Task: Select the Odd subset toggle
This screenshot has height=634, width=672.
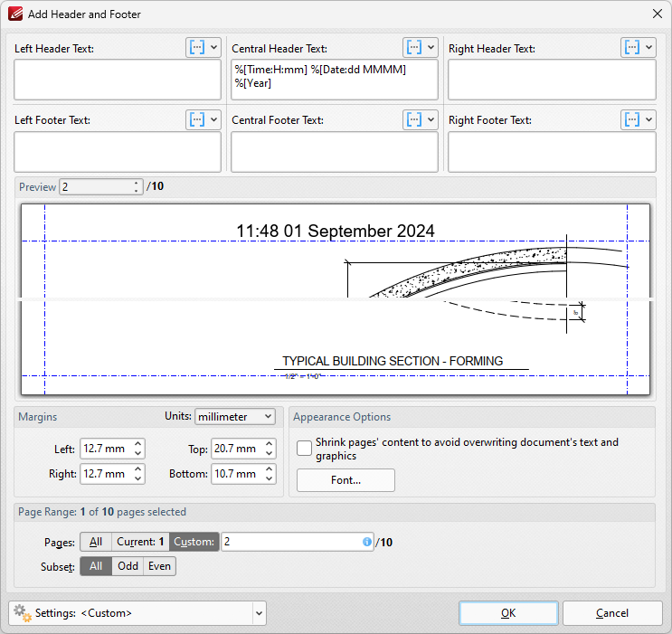Action: (x=128, y=566)
